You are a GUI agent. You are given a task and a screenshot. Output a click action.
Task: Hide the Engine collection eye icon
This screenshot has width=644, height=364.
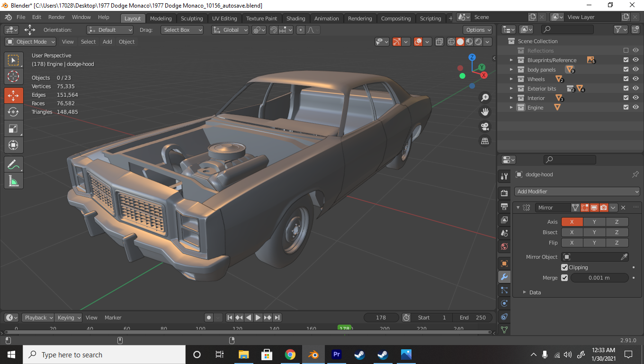coord(635,107)
